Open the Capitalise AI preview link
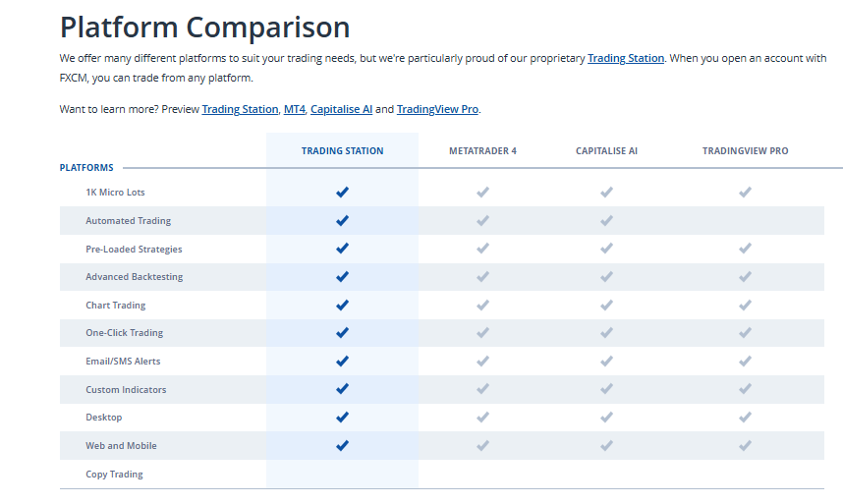 (x=341, y=109)
